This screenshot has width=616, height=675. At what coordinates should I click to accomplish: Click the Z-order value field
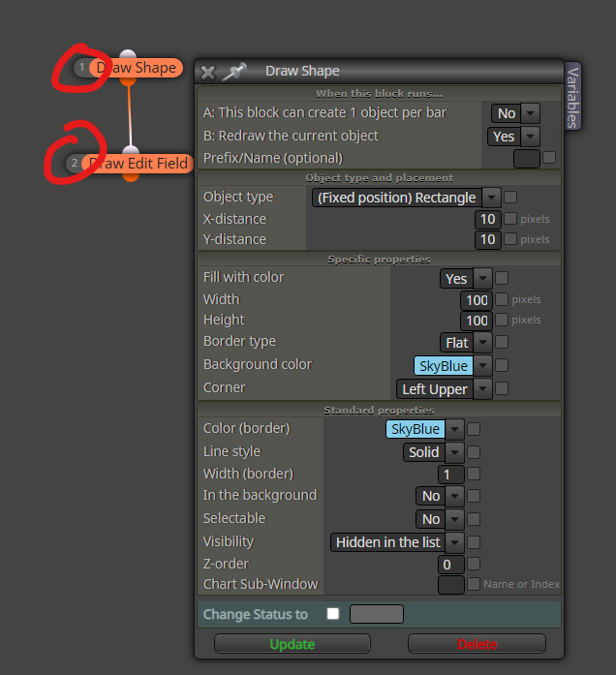click(x=451, y=565)
